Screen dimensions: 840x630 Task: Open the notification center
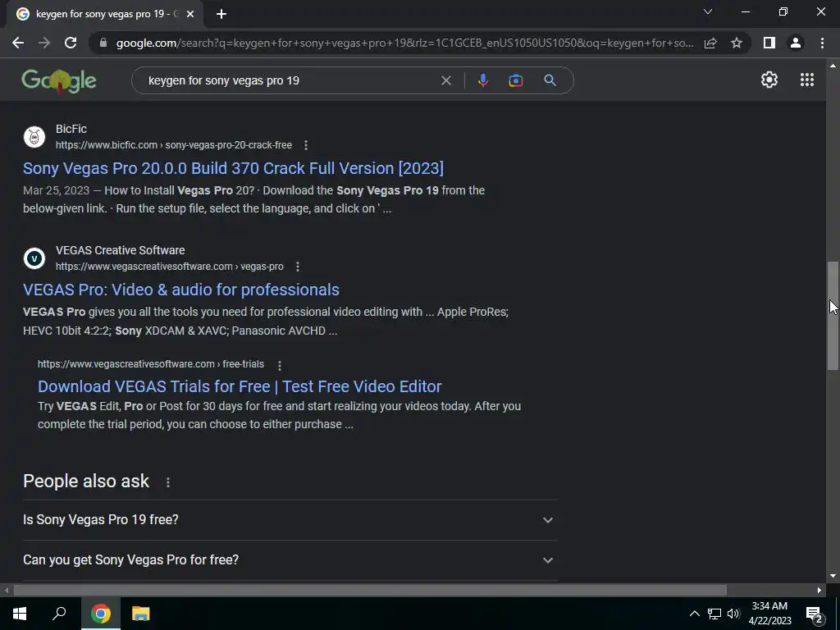click(815, 614)
